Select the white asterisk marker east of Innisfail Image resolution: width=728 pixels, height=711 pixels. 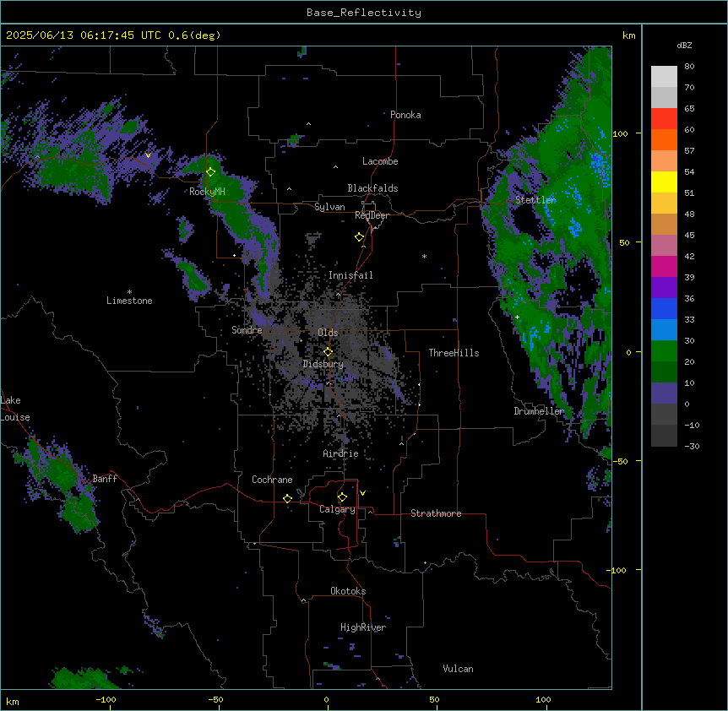point(424,256)
